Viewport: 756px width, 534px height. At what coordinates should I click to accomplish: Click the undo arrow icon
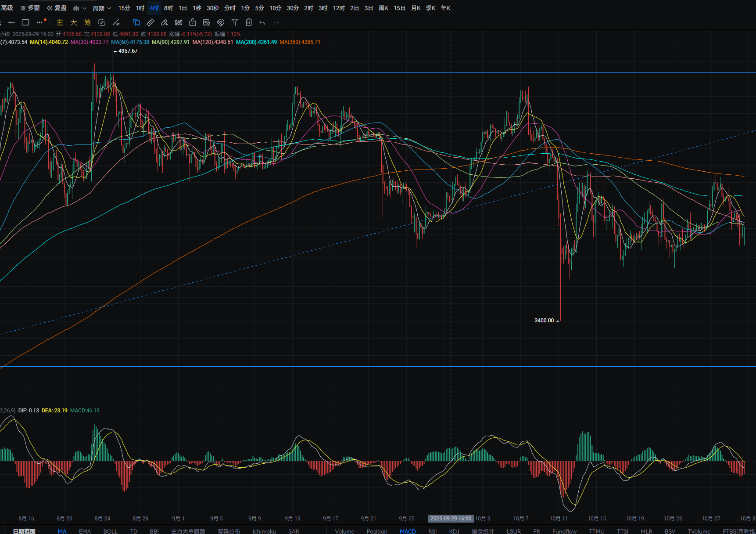pos(262,22)
